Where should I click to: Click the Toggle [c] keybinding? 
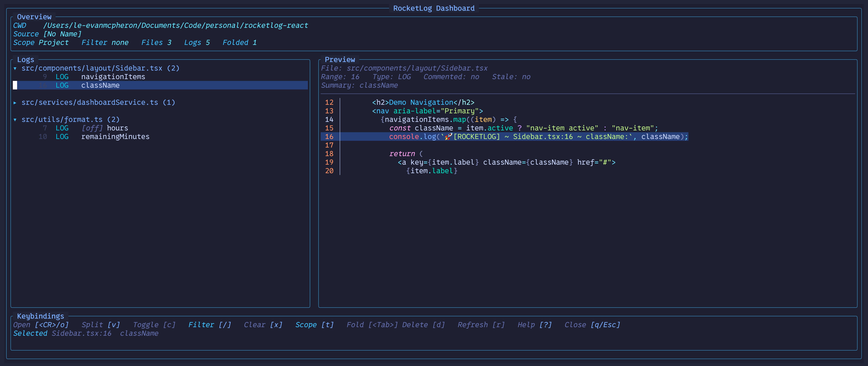pyautogui.click(x=154, y=325)
